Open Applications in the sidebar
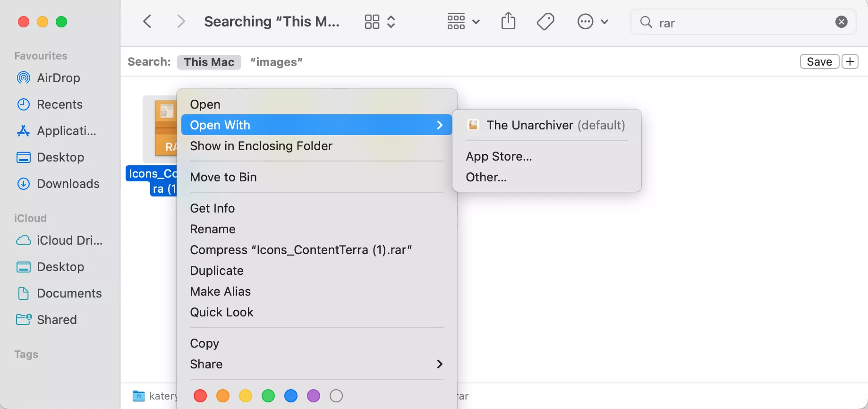The image size is (868, 409). 56,131
